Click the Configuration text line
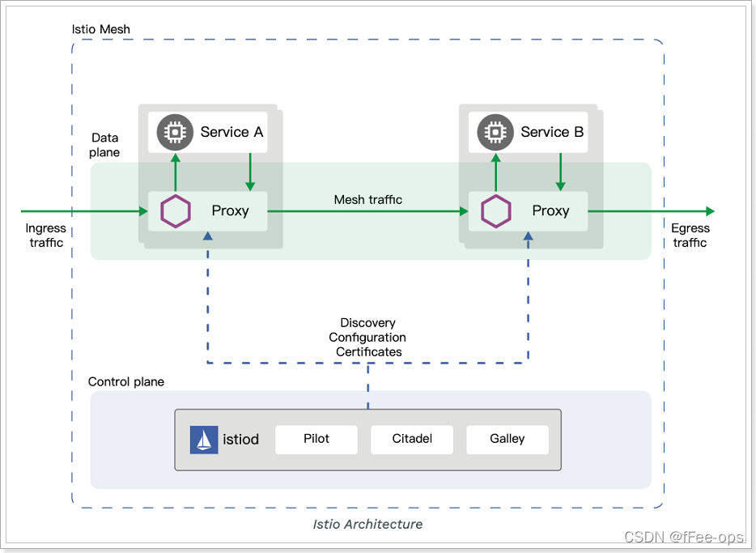The image size is (756, 553). tap(367, 337)
